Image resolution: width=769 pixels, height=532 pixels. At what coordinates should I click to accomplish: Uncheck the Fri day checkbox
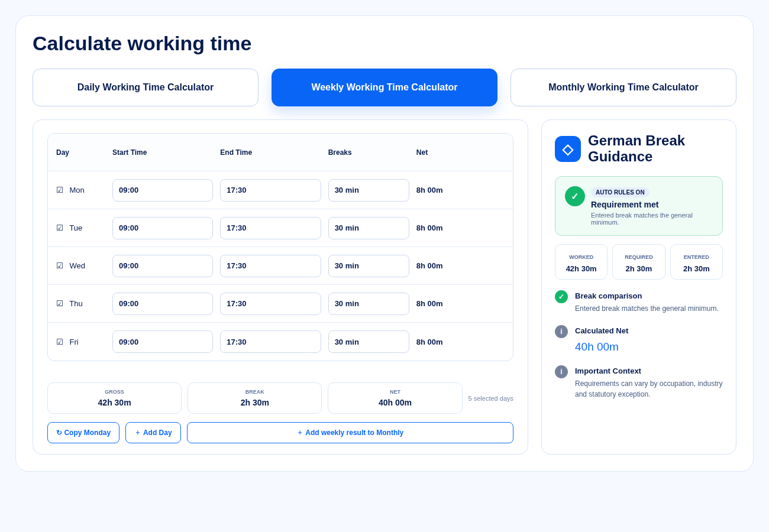pos(60,342)
